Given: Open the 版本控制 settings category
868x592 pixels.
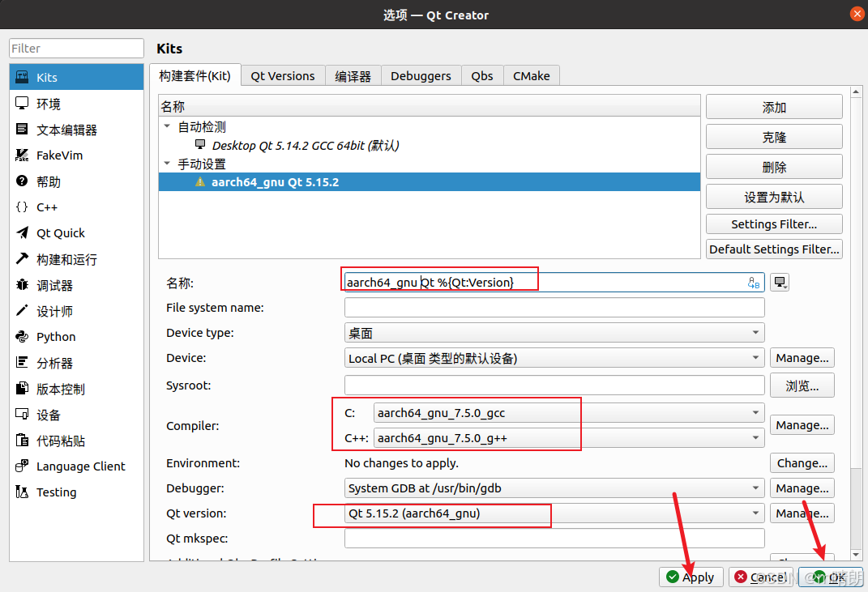Looking at the screenshot, I should [76, 389].
